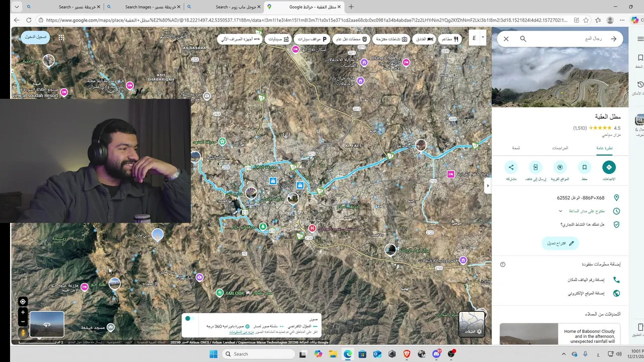Click the Save bookmark icon for this place
This screenshot has width=644, height=362.
[x=584, y=167]
